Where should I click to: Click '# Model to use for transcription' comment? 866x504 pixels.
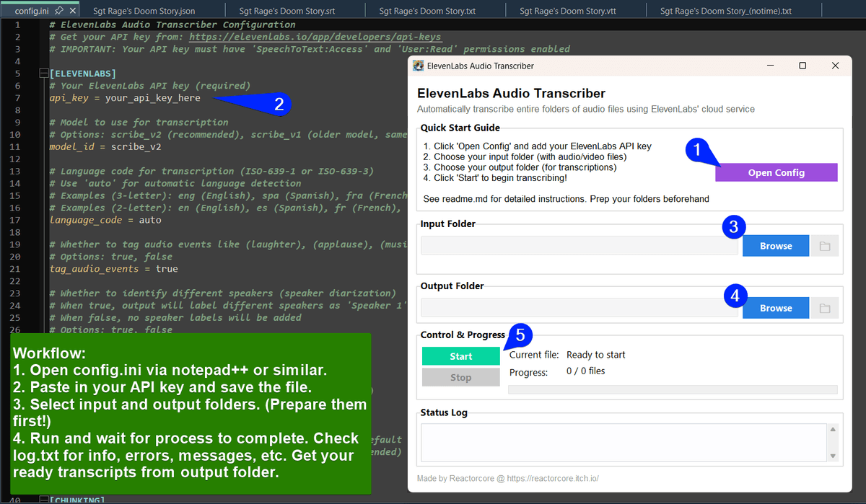pyautogui.click(x=139, y=123)
